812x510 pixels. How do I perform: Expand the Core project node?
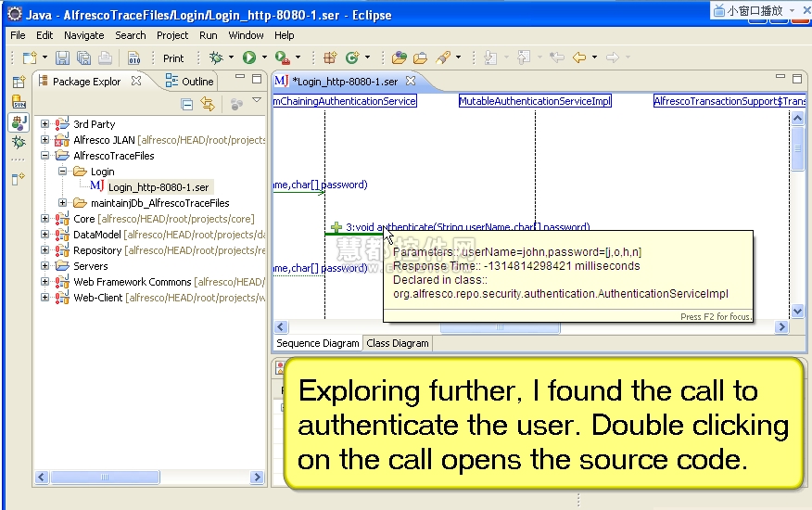[x=45, y=218]
